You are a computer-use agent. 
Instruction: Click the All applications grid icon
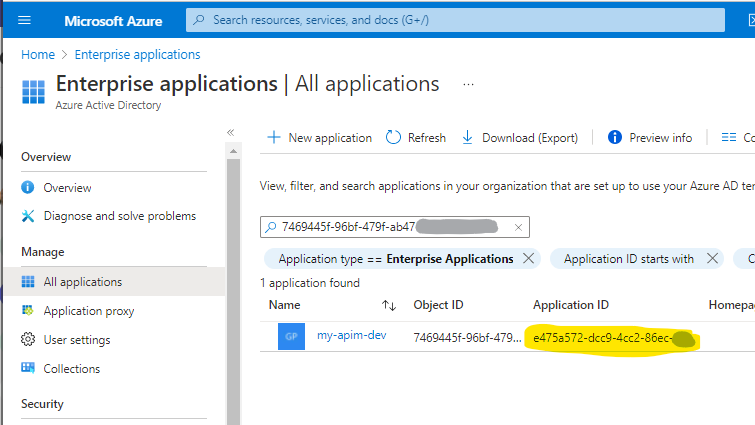[28, 282]
